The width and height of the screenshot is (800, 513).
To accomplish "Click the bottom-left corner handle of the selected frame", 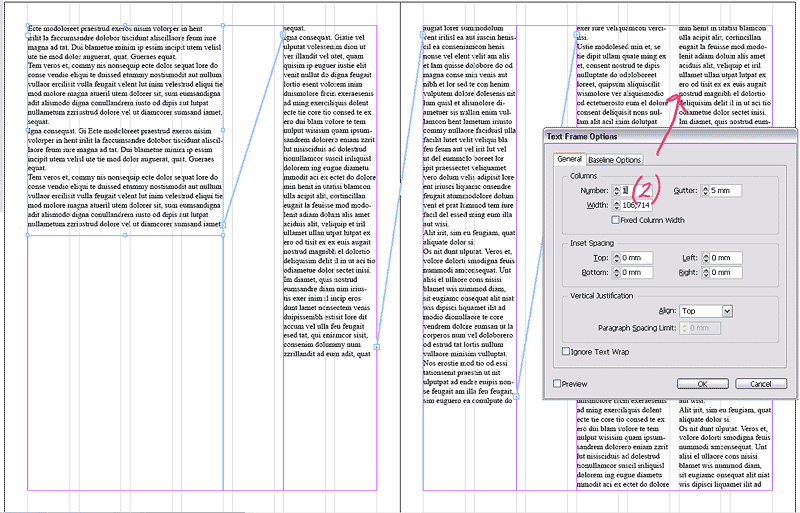I will (28, 235).
